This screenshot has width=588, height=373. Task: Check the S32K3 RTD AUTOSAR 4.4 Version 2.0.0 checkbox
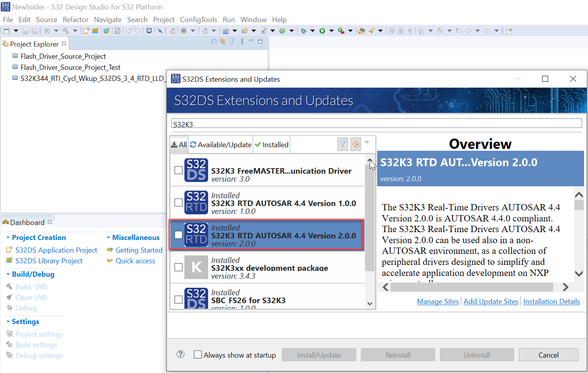pos(178,235)
